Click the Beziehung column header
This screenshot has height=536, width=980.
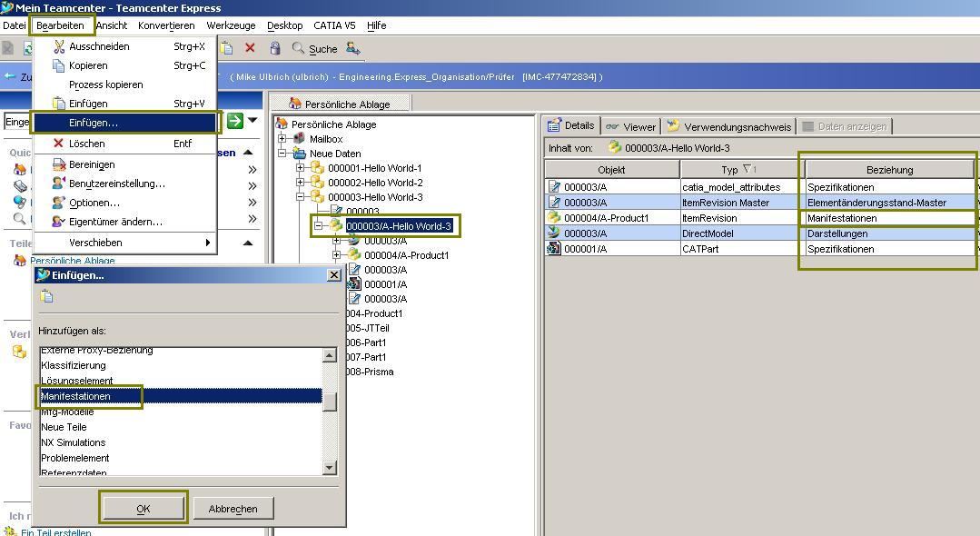[889, 170]
